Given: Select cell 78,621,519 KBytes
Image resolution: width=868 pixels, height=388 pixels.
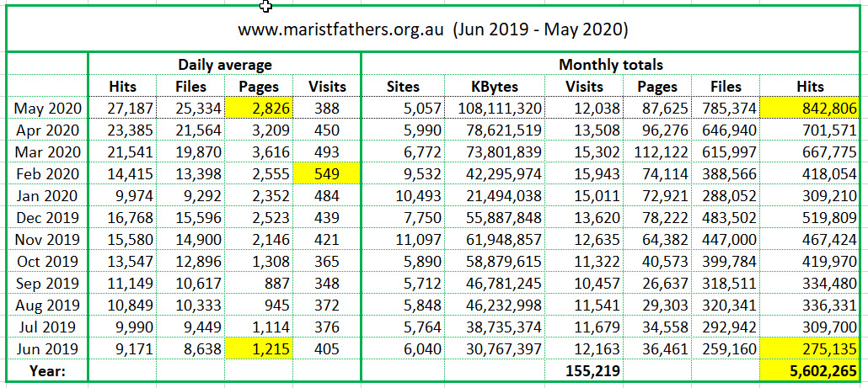Looking at the screenshot, I should click(495, 130).
